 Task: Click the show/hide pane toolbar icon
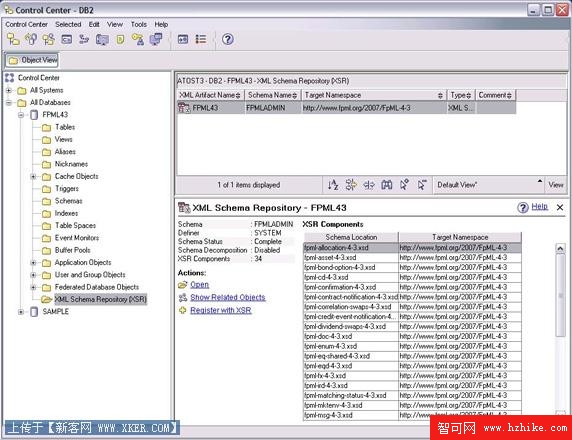(x=183, y=39)
